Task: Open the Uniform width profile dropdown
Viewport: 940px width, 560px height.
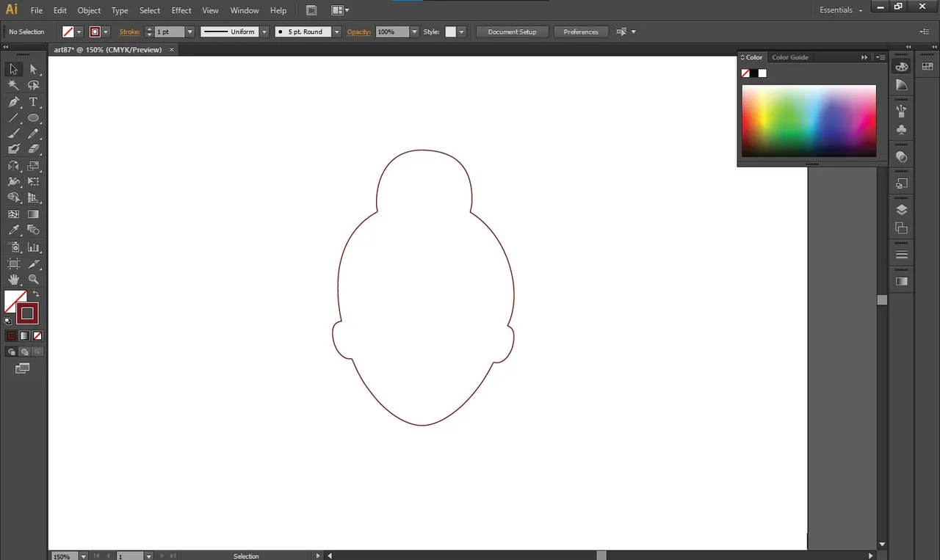Action: pos(264,32)
